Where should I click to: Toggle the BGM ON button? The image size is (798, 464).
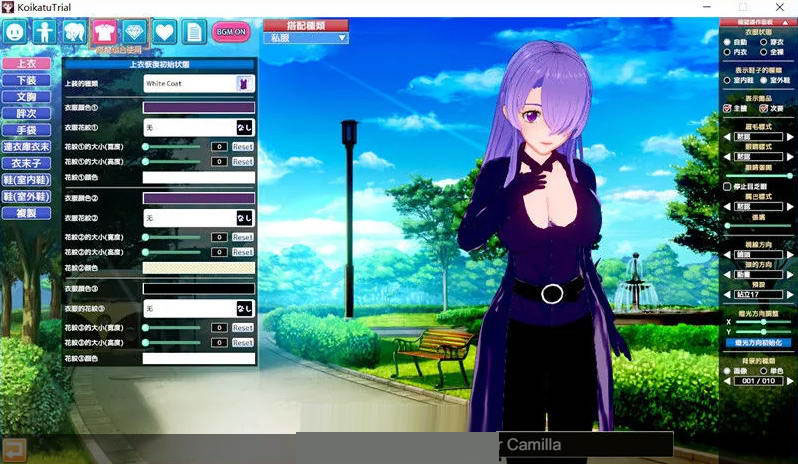(x=231, y=32)
